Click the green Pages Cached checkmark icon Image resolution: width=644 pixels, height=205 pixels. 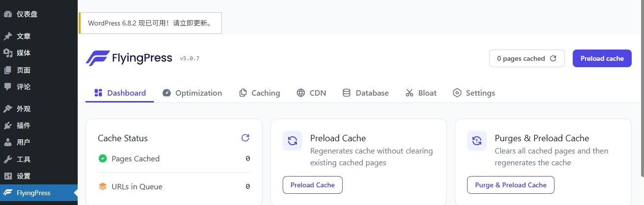tap(103, 158)
